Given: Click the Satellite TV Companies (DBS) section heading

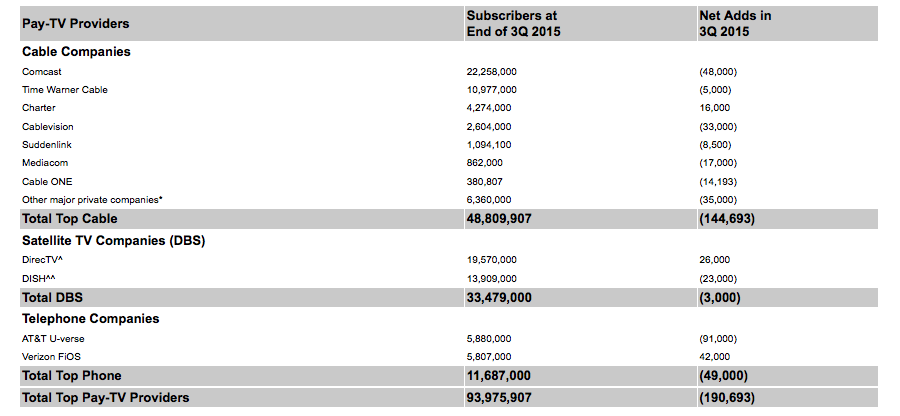Looking at the screenshot, I should [x=113, y=240].
